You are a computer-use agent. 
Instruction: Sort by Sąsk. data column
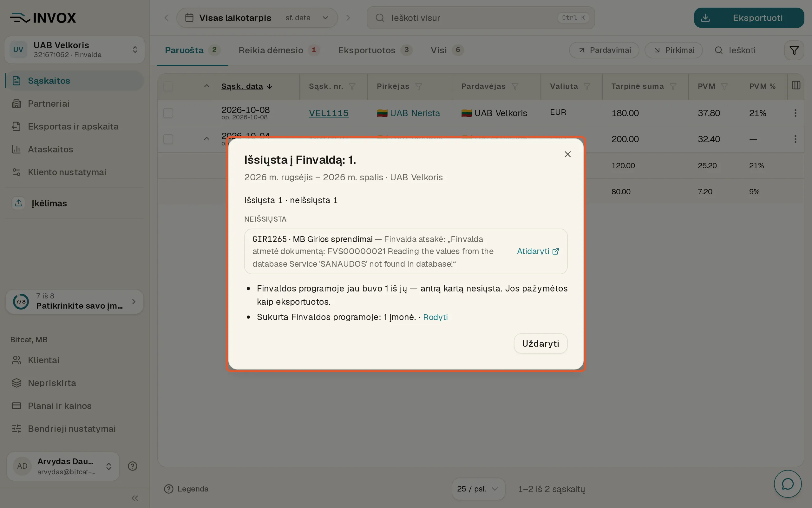point(247,86)
